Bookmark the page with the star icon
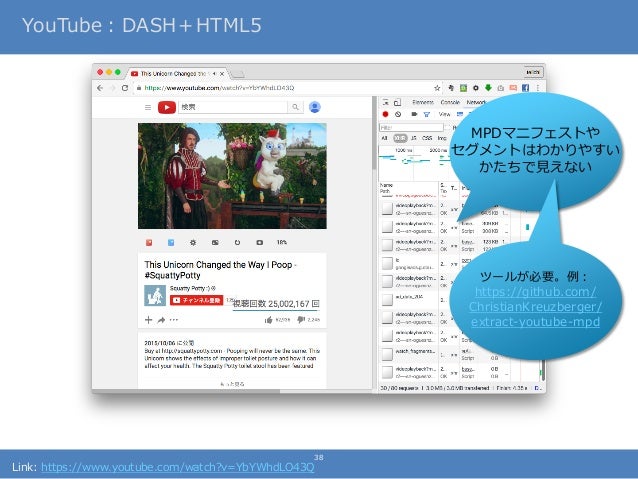The height and width of the screenshot is (479, 638). click(437, 88)
